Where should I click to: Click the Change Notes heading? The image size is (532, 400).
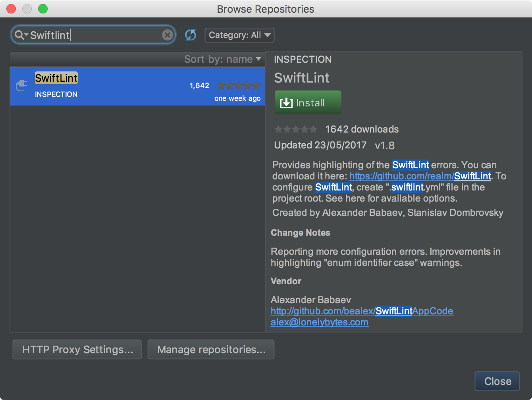[301, 233]
